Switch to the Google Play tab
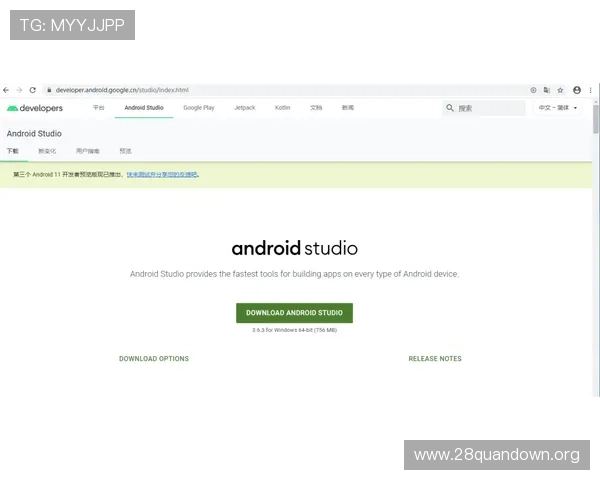Image resolution: width=600 pixels, height=480 pixels. [198, 108]
